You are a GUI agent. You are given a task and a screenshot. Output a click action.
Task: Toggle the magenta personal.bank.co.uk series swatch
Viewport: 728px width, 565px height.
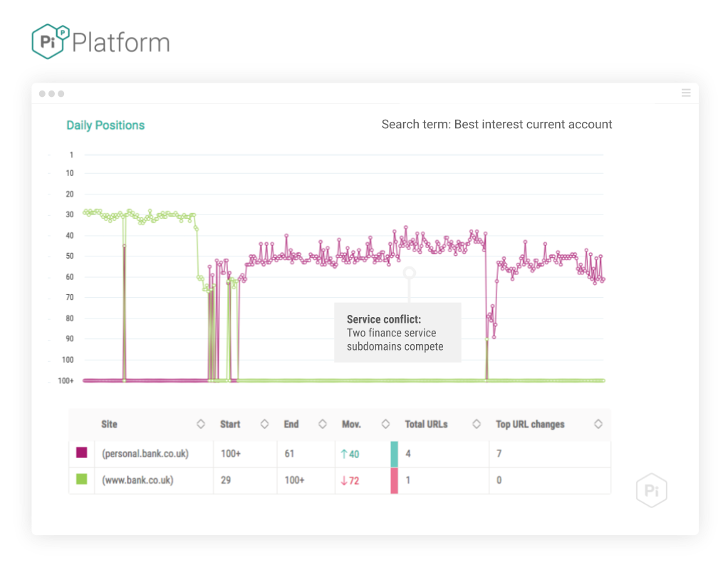coord(82,452)
